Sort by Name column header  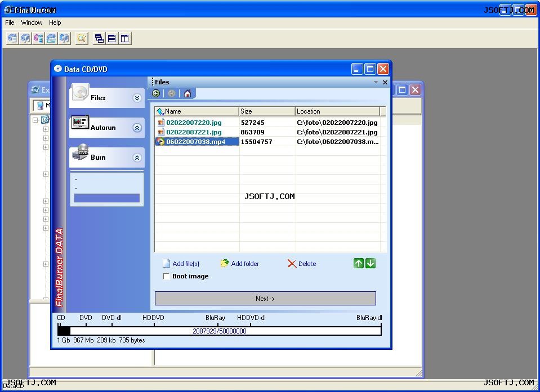pos(197,111)
